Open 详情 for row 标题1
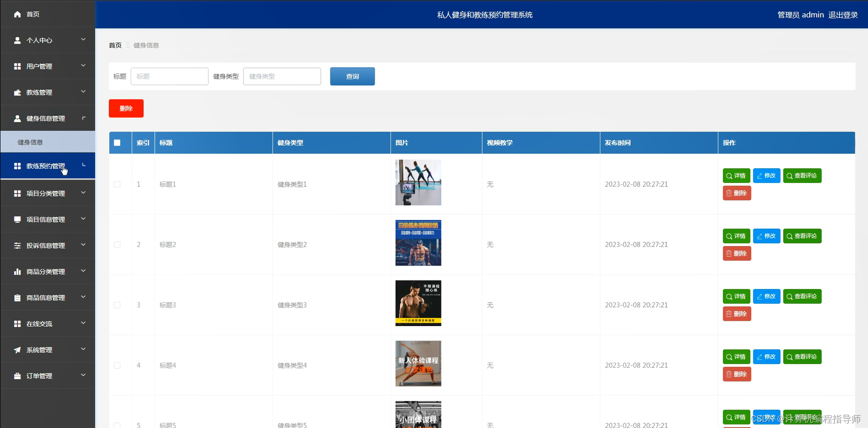The height and width of the screenshot is (428, 868). (736, 176)
